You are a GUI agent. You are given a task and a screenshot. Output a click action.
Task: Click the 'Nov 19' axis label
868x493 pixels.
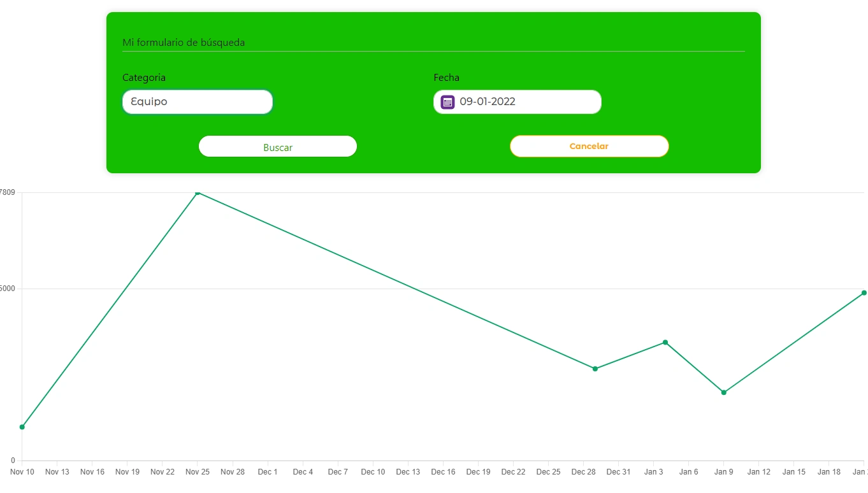point(127,472)
